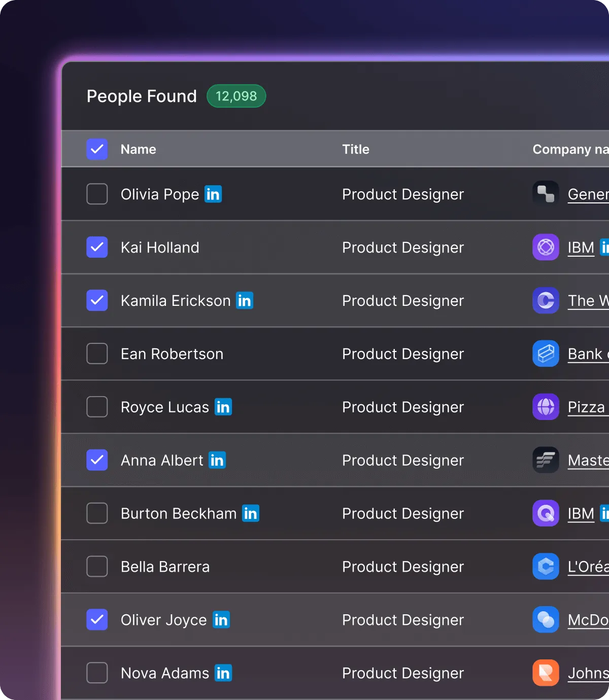Image resolution: width=609 pixels, height=700 pixels.
Task: Toggle the select-all checkbox in header
Action: [x=97, y=149]
